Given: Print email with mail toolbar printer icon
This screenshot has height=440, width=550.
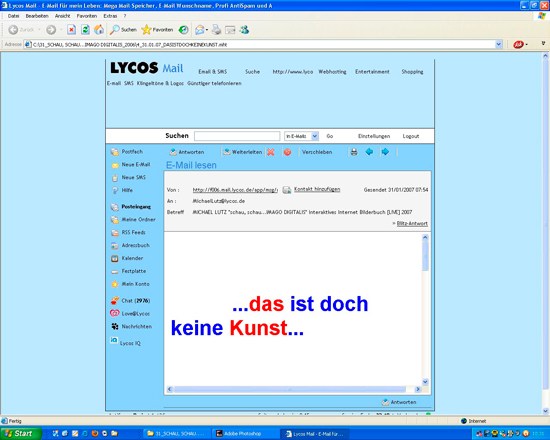Looking at the screenshot, I should [x=354, y=152].
